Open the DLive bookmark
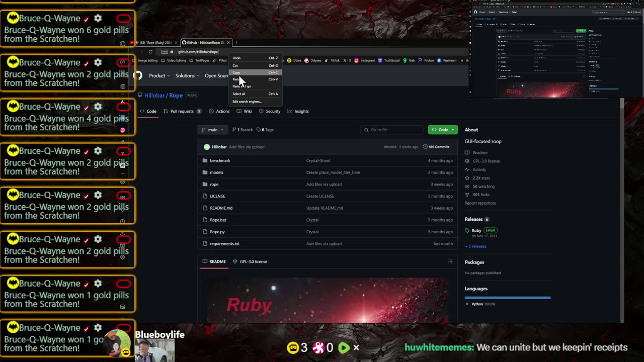 pos(294,60)
